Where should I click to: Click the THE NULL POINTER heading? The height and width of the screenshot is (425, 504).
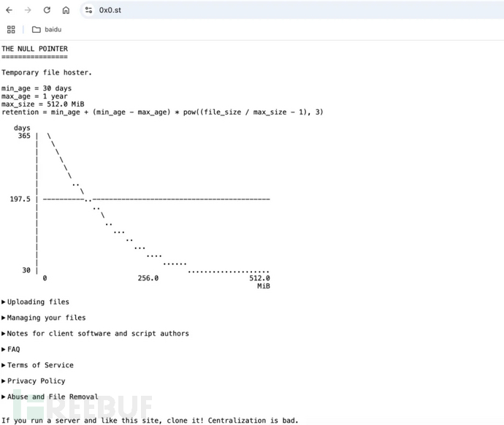(x=35, y=49)
